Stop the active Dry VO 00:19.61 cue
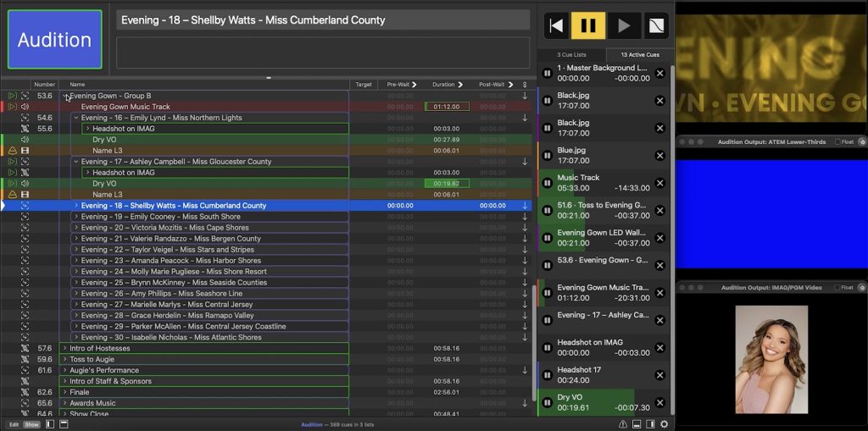Viewport: 868px width, 431px height. (659, 403)
